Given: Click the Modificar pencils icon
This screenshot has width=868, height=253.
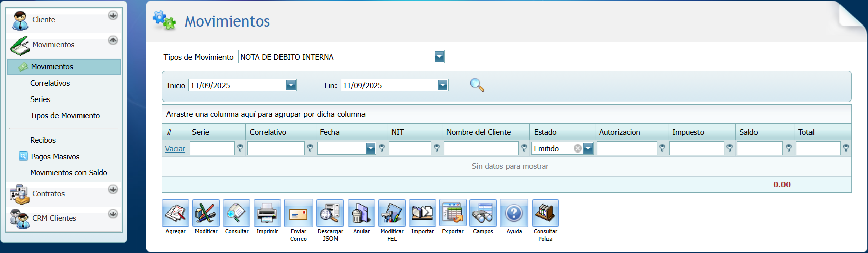Looking at the screenshot, I should [x=206, y=213].
